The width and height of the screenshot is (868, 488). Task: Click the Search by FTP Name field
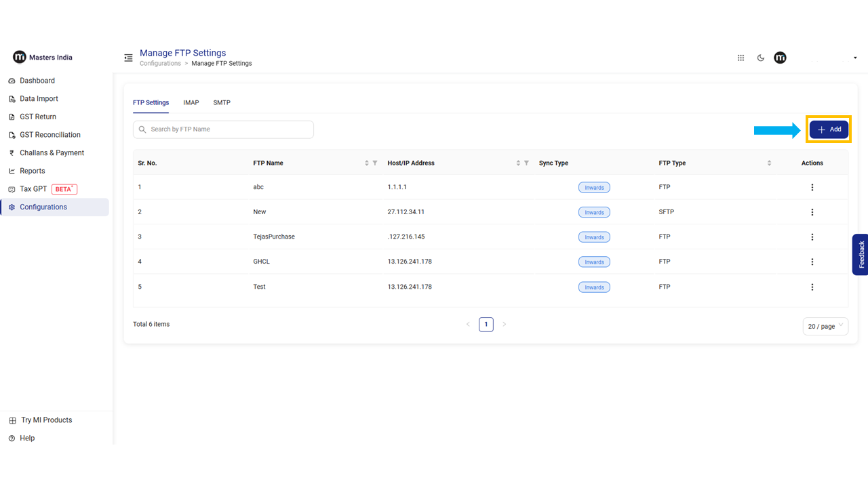224,129
